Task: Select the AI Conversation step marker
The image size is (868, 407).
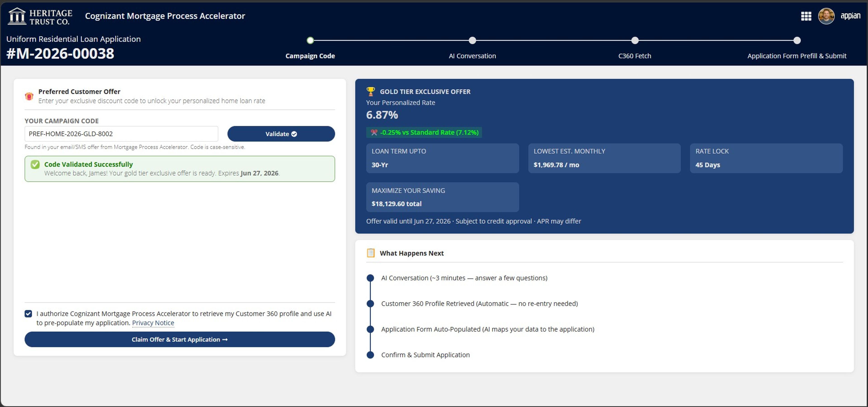Action: 472,40
